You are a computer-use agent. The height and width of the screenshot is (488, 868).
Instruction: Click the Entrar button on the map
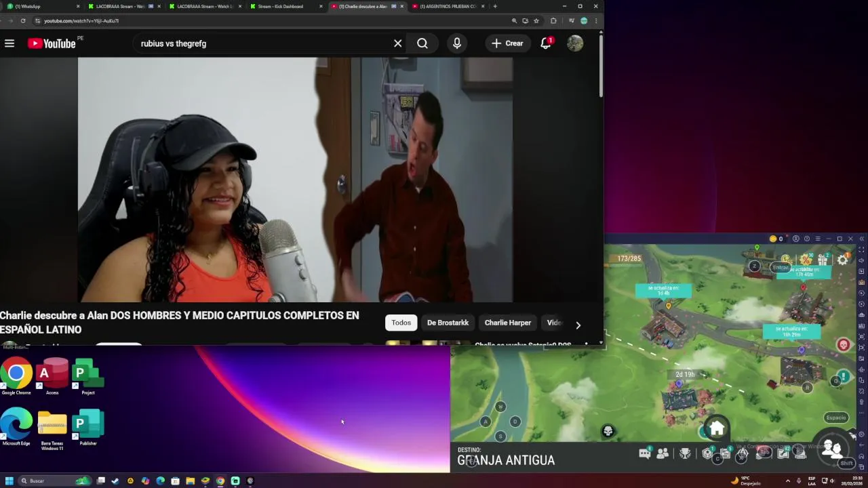pyautogui.click(x=781, y=268)
